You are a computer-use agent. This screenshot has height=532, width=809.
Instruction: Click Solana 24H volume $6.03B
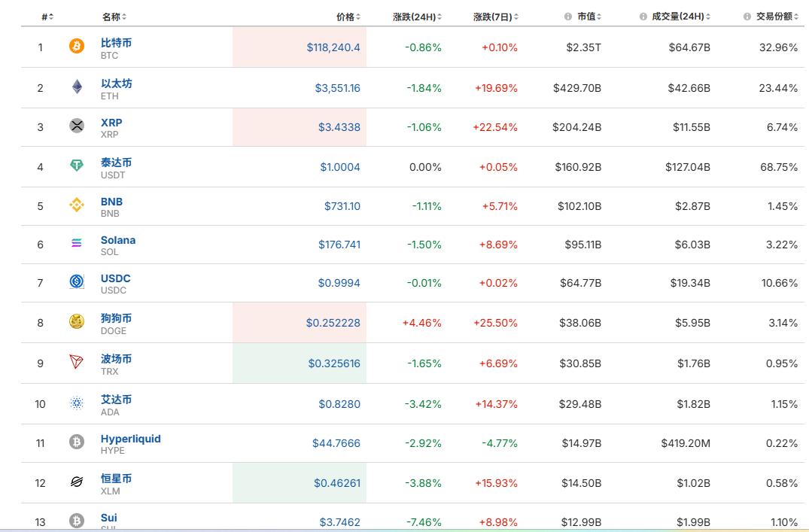click(692, 244)
